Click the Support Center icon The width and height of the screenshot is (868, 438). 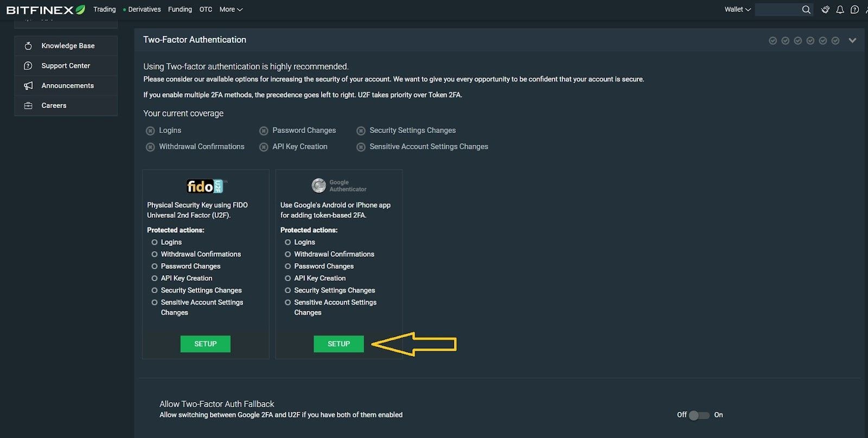(28, 66)
